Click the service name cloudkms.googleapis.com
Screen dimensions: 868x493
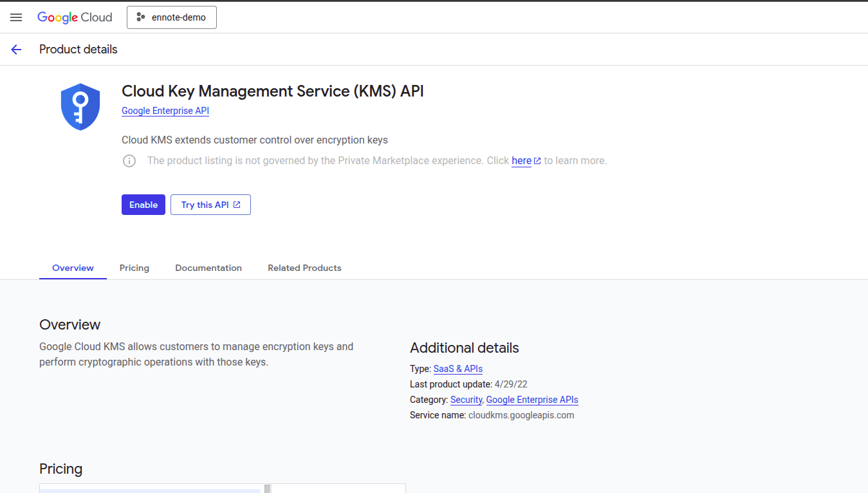click(521, 415)
